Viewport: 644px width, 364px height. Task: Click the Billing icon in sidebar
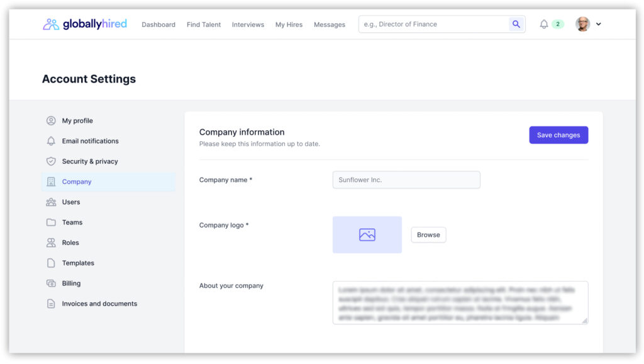click(x=51, y=283)
